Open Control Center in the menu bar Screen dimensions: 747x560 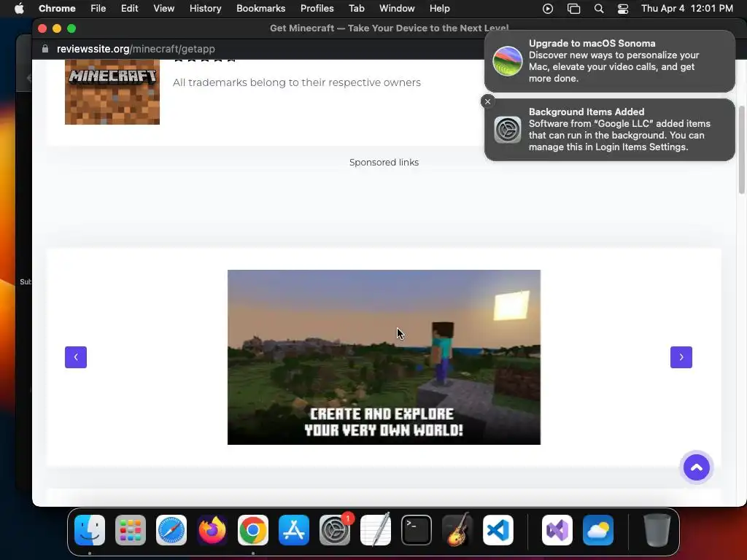(623, 9)
